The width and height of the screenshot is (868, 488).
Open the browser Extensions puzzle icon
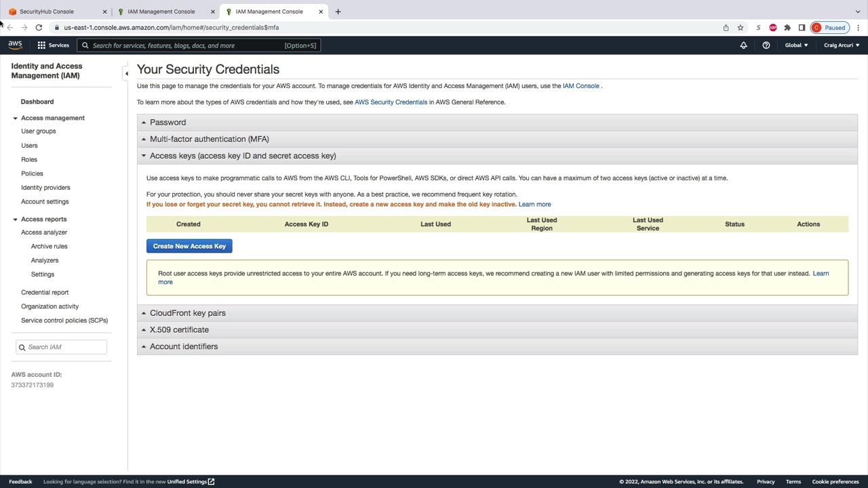tap(787, 28)
